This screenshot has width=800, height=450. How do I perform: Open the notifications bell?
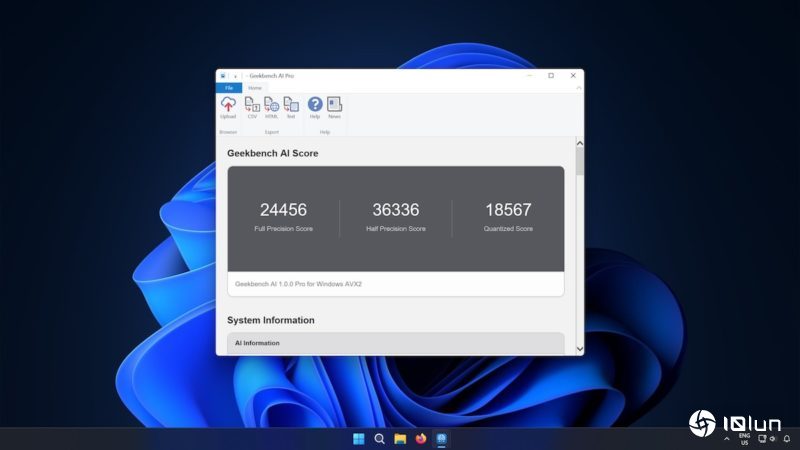[x=787, y=439]
